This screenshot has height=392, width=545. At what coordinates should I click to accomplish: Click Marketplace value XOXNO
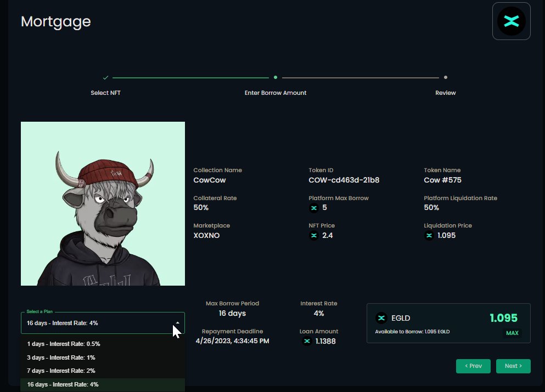pyautogui.click(x=206, y=235)
